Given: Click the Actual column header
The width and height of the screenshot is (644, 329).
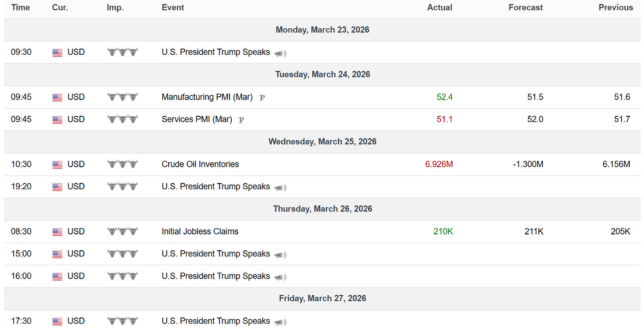Looking at the screenshot, I should (440, 8).
